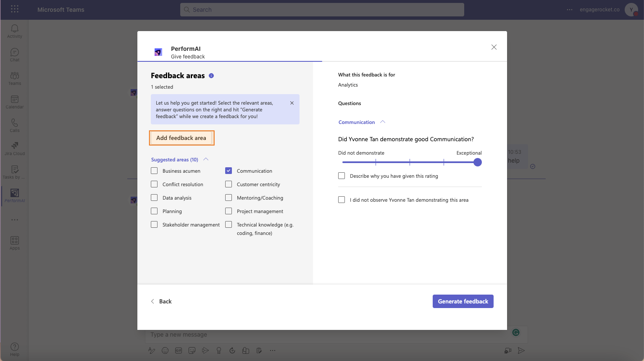Open user profile avatar
This screenshot has width=644, height=361.
coord(631,10)
